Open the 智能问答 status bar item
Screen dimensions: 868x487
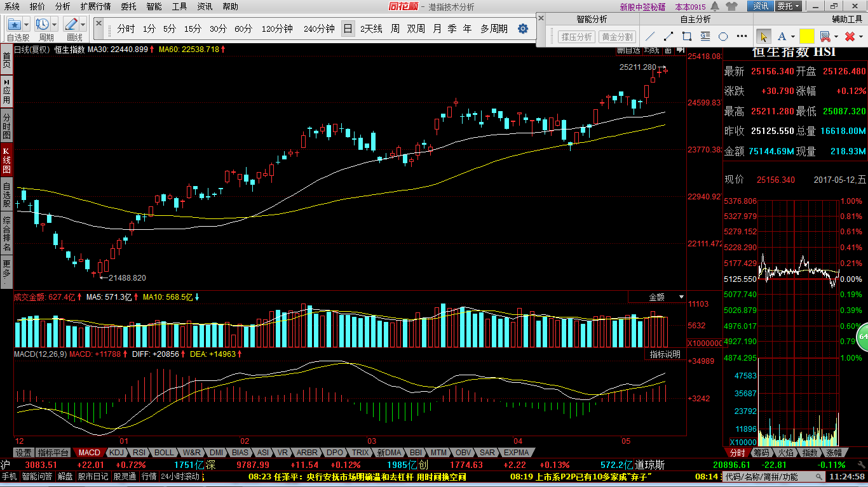(x=38, y=476)
